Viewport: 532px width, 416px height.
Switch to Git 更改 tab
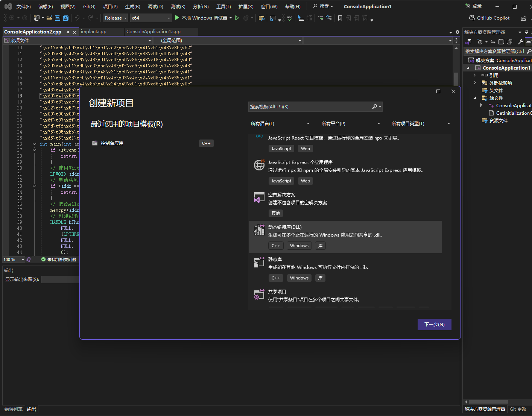(518, 409)
